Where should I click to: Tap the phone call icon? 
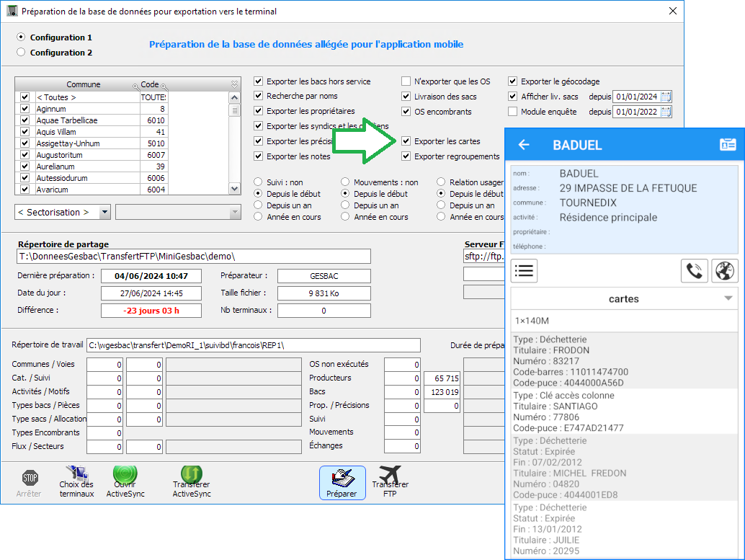[x=694, y=271]
